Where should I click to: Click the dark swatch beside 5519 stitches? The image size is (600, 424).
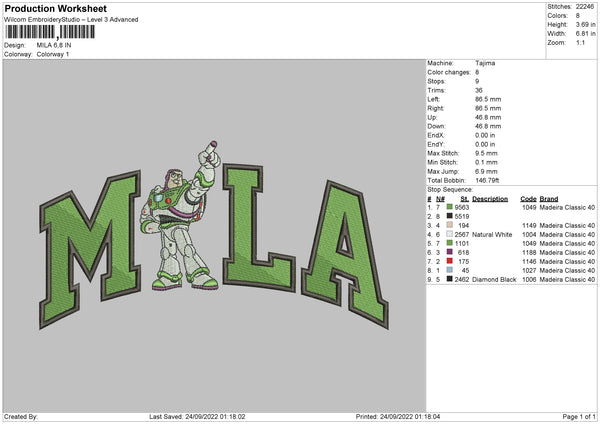click(449, 216)
